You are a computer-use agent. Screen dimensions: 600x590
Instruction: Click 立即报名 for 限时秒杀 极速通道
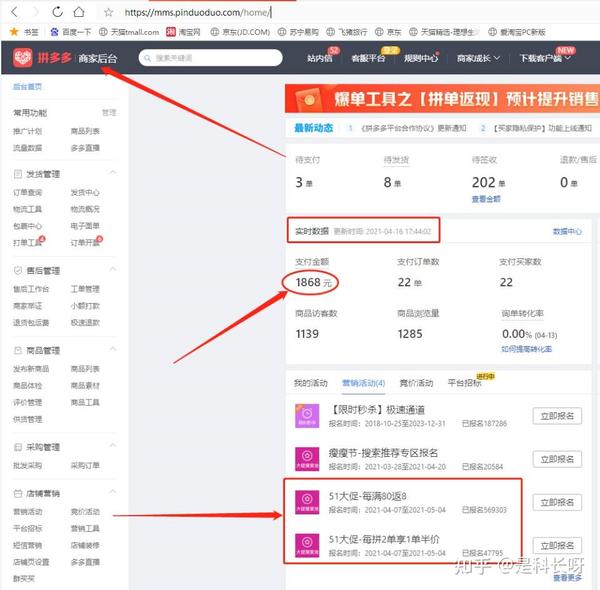pos(557,416)
